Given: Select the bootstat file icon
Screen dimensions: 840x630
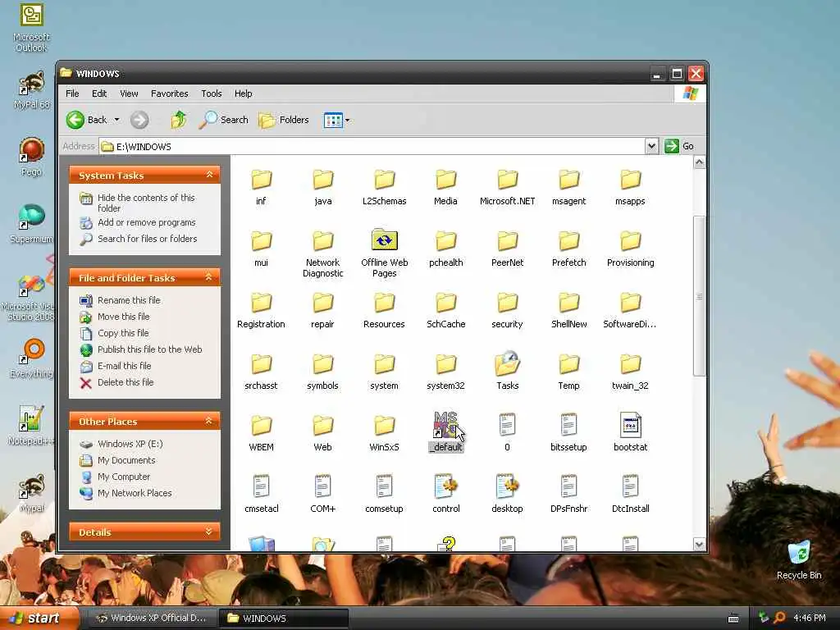Looking at the screenshot, I should point(631,426).
